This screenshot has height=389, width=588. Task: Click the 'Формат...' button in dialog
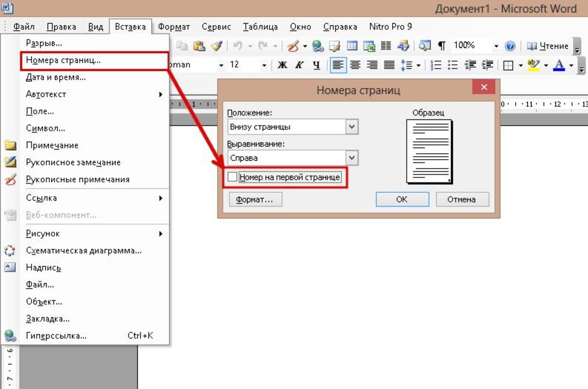[256, 199]
